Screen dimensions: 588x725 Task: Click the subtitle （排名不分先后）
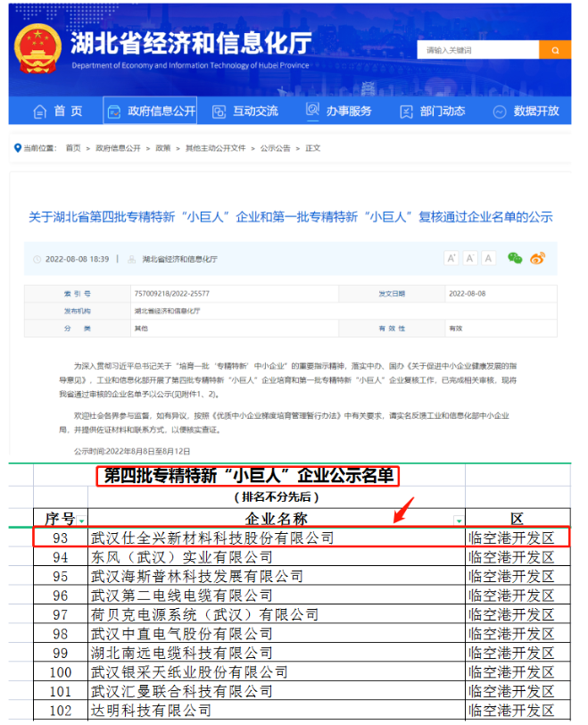pyautogui.click(x=277, y=497)
